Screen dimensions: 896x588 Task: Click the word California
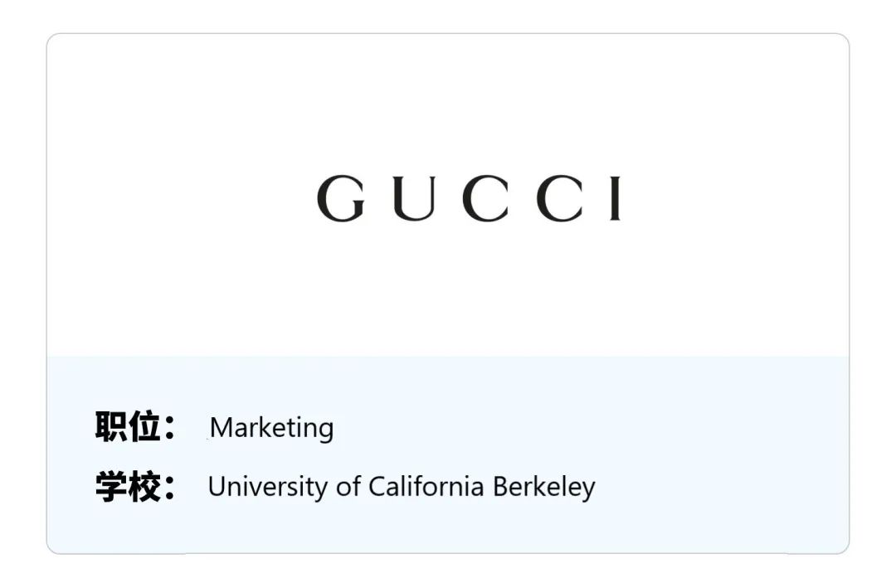point(426,486)
